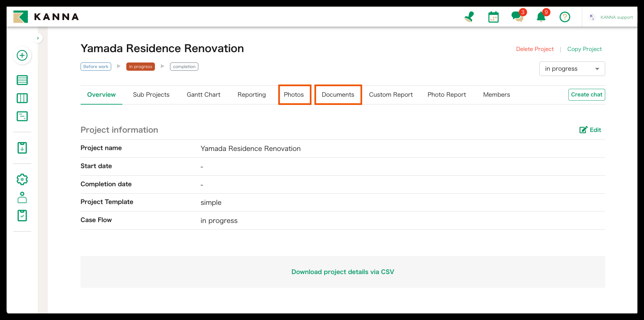Switch to the Photos tab
The image size is (644, 320).
coord(294,95)
